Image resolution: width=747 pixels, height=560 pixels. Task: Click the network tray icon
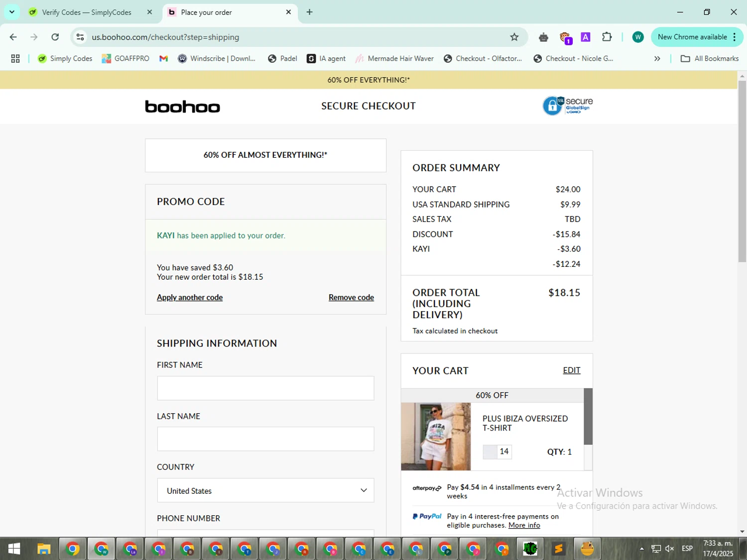(656, 549)
